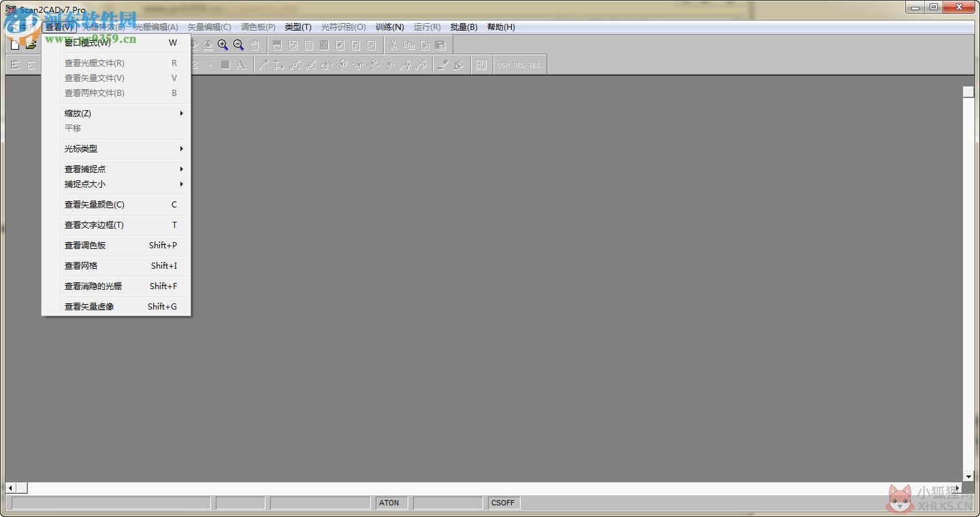Screen dimensions: 980x517
Task: Select the text tool letter A icon
Action: [x=241, y=65]
